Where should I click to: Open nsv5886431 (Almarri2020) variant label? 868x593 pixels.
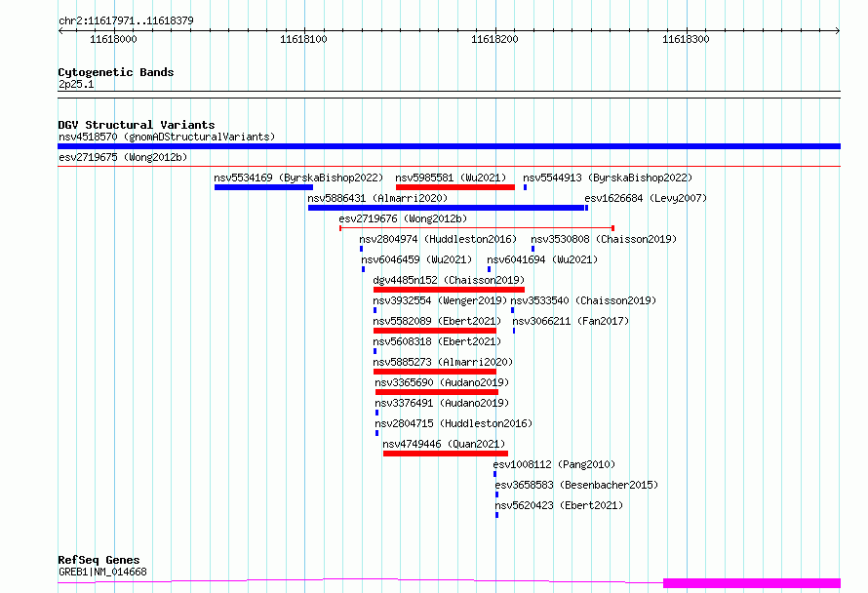pos(377,198)
